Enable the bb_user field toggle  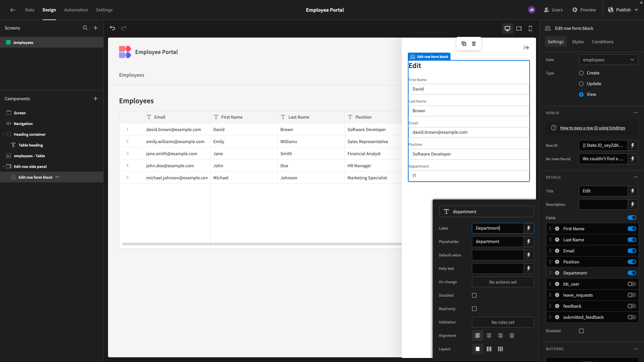632,284
